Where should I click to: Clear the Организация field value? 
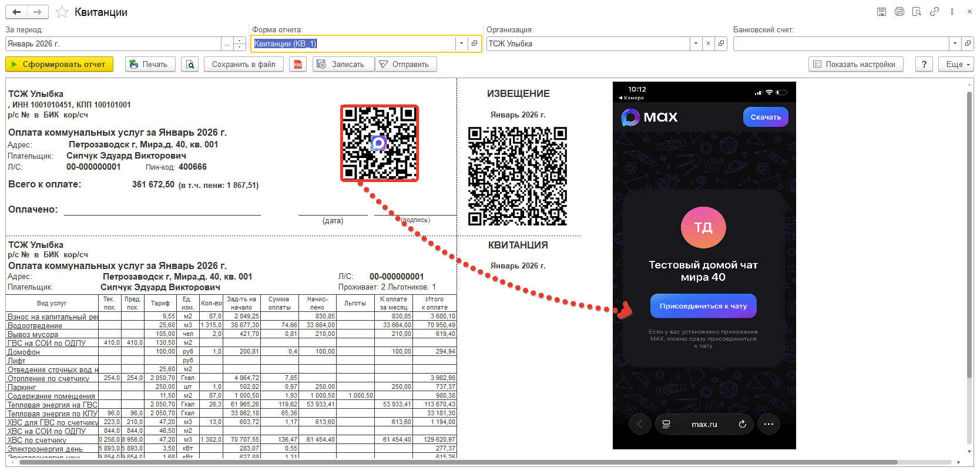[x=709, y=43]
